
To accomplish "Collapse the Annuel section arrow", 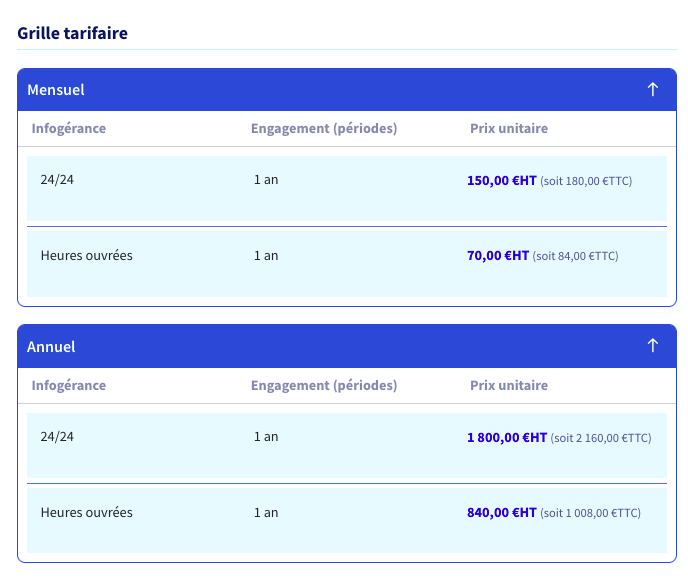I will coord(652,346).
